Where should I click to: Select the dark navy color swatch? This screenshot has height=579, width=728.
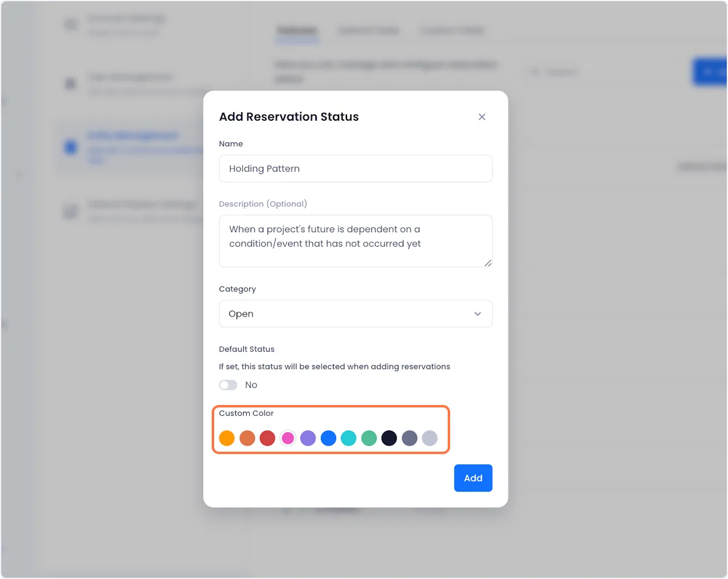pos(389,438)
